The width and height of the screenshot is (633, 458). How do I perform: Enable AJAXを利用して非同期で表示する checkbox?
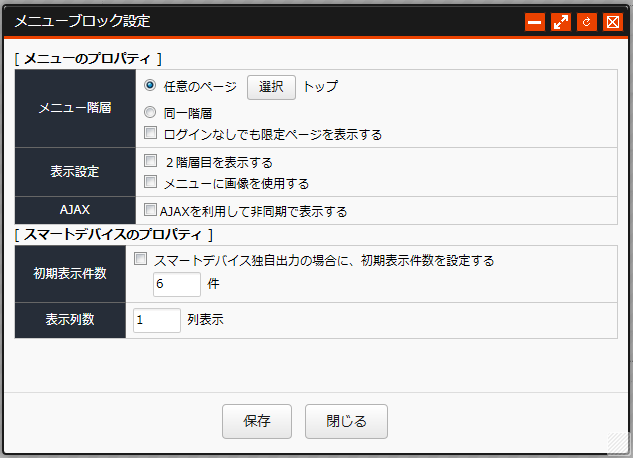pyautogui.click(x=150, y=210)
